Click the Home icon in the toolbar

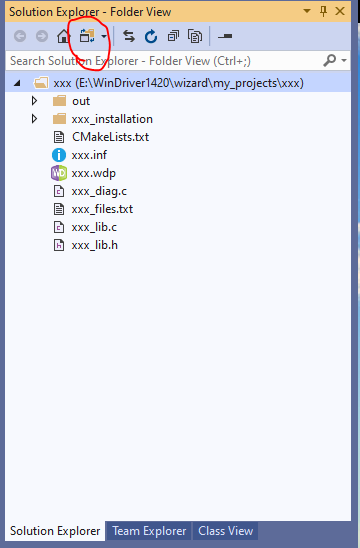pyautogui.click(x=64, y=36)
